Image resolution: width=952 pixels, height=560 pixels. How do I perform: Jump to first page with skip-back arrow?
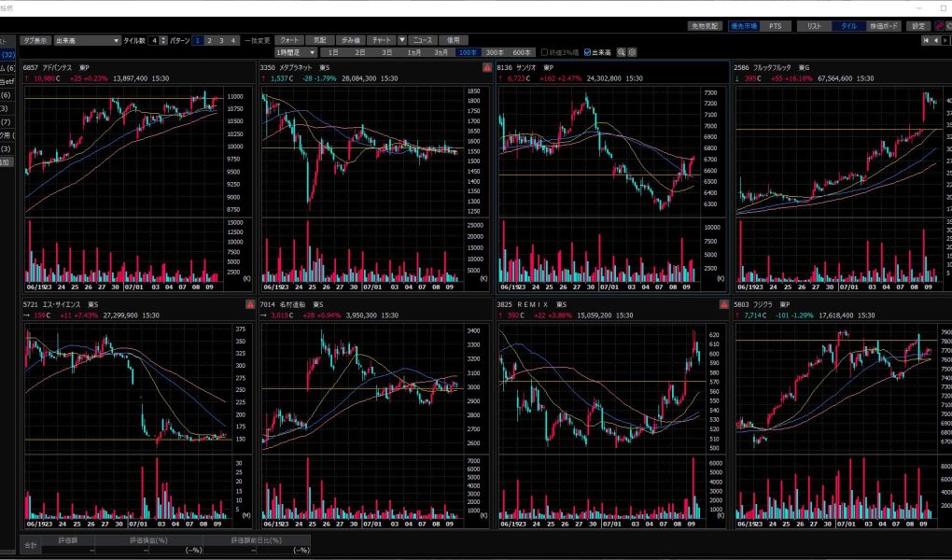(925, 40)
